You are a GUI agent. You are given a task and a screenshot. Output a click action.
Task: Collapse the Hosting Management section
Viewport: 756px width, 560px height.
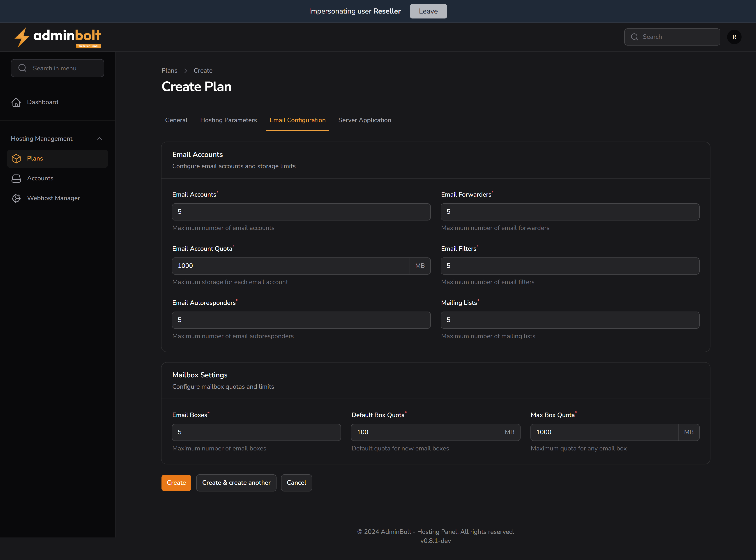click(99, 139)
